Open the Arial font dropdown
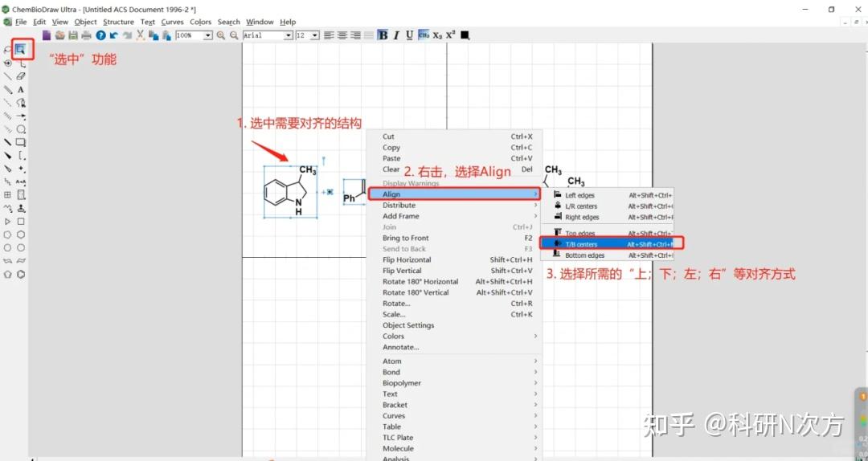The width and height of the screenshot is (868, 461). [x=289, y=35]
